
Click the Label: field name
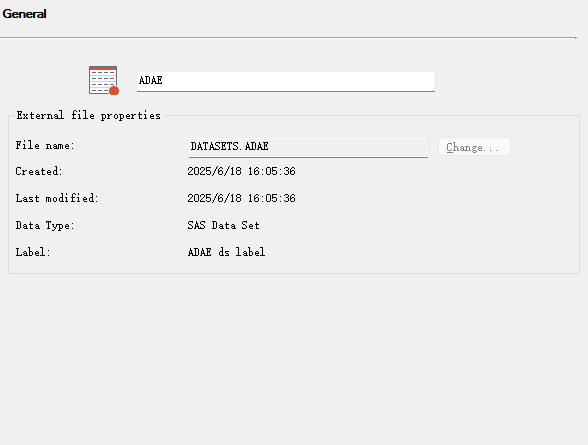(33, 252)
